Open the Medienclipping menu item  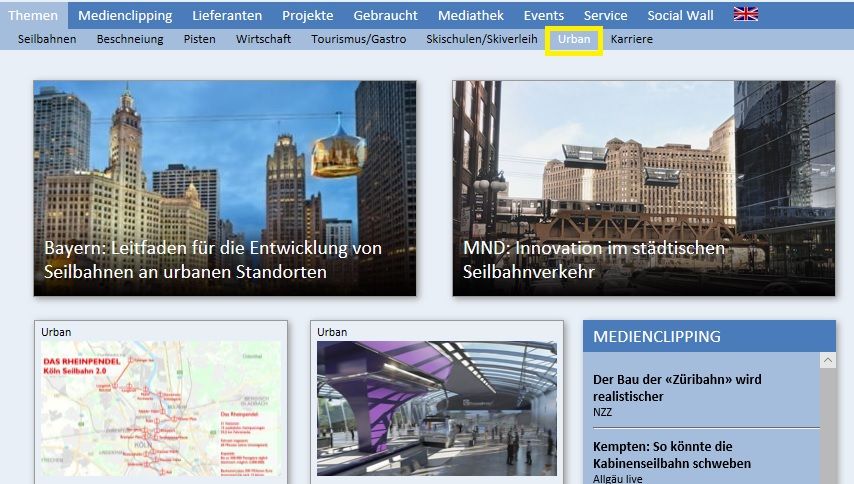[x=125, y=15]
